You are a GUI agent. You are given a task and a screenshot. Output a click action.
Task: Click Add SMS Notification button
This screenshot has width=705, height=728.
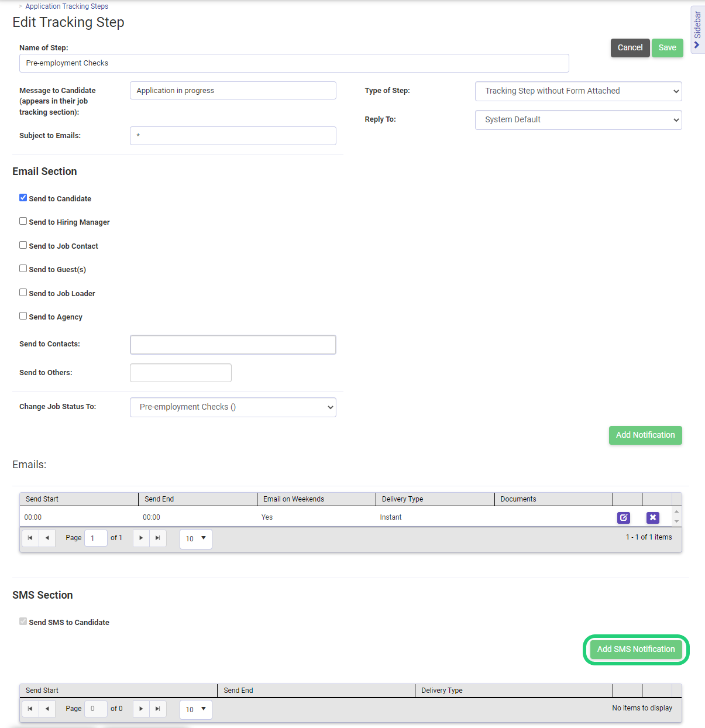(636, 650)
